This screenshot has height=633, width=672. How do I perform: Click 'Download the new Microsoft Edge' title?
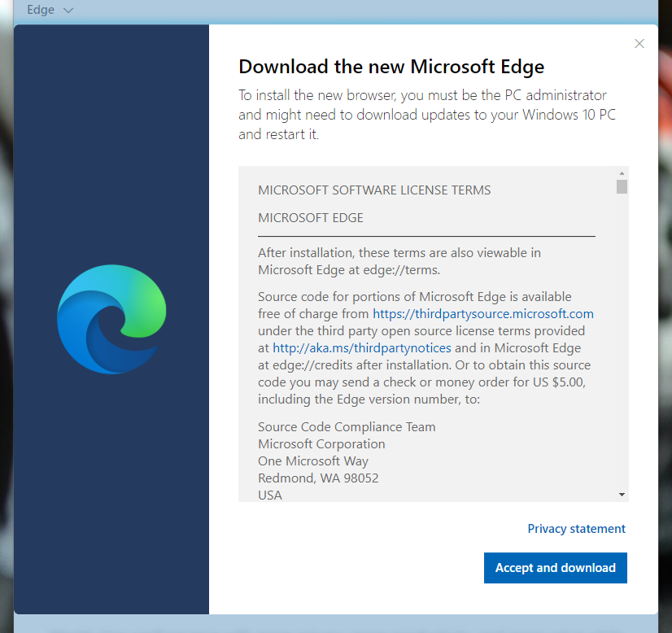(391, 67)
